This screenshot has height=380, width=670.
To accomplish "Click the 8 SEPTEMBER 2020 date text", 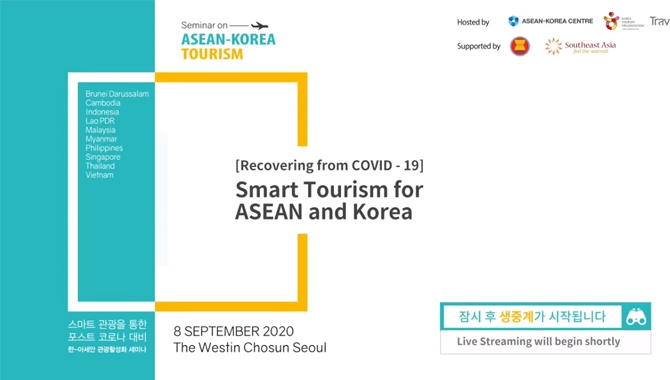I will [x=234, y=331].
